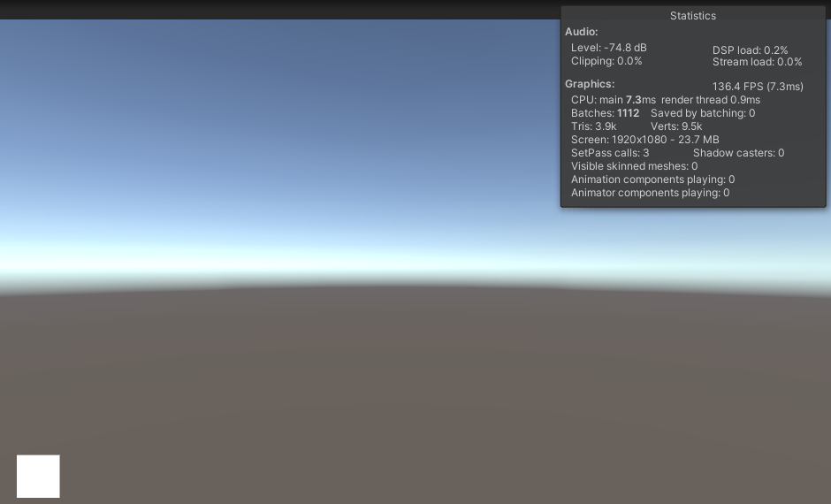831x504 pixels.
Task: Click the Clipping: 0.0% readout
Action: click(606, 61)
